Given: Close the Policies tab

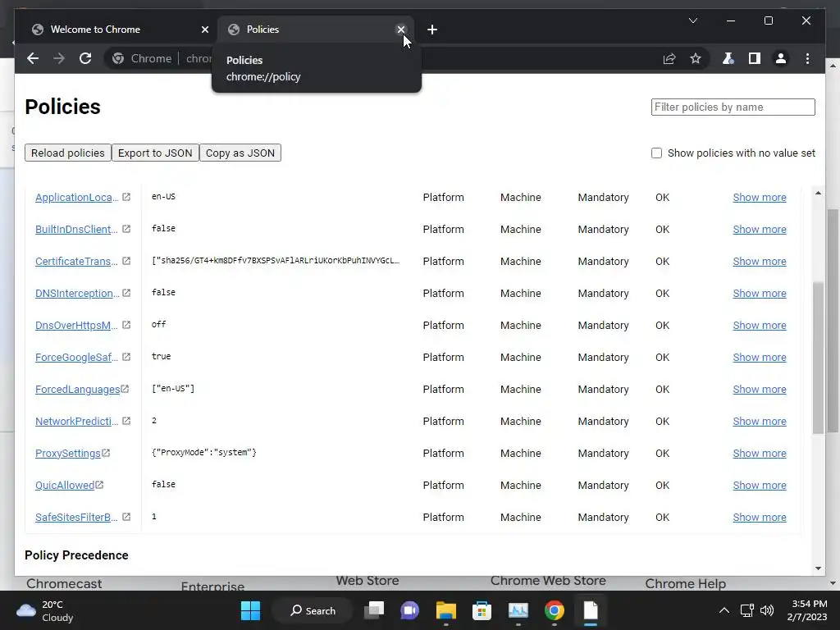Looking at the screenshot, I should pos(400,30).
